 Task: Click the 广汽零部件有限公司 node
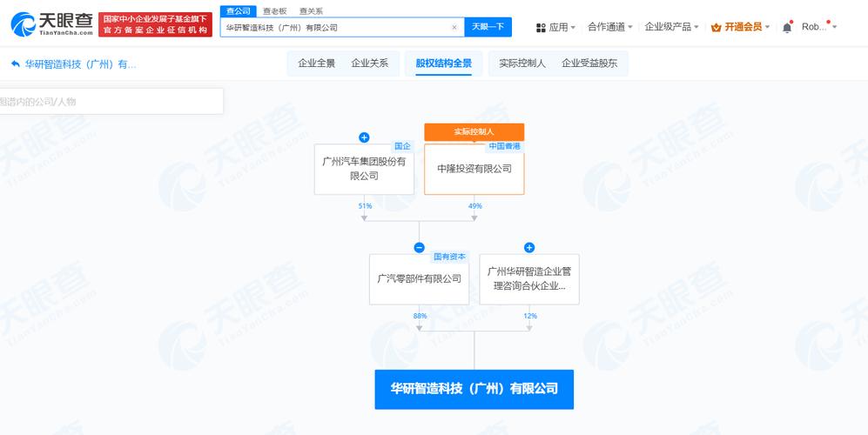419,279
